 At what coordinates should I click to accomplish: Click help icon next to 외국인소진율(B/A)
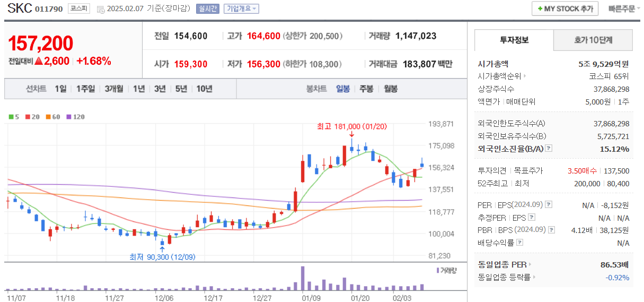[x=549, y=149]
